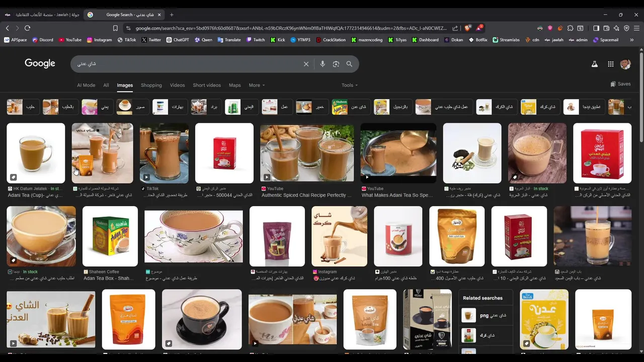644x362 pixels.
Task: Open the ChatGPT bookmark
Action: 178,40
